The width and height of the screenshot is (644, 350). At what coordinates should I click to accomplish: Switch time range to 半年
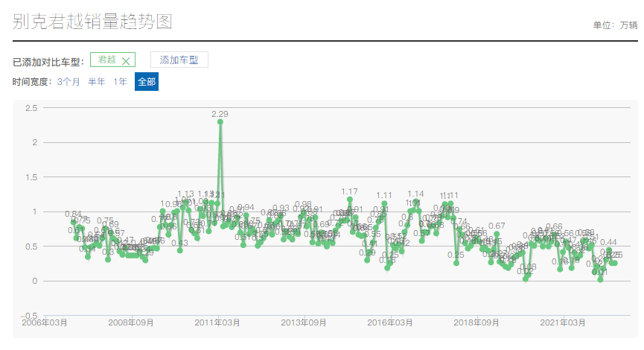click(97, 82)
